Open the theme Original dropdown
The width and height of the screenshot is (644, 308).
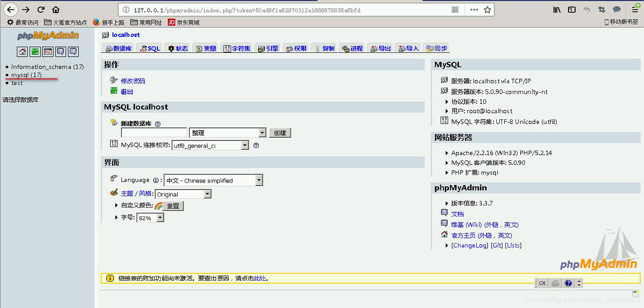(x=183, y=194)
